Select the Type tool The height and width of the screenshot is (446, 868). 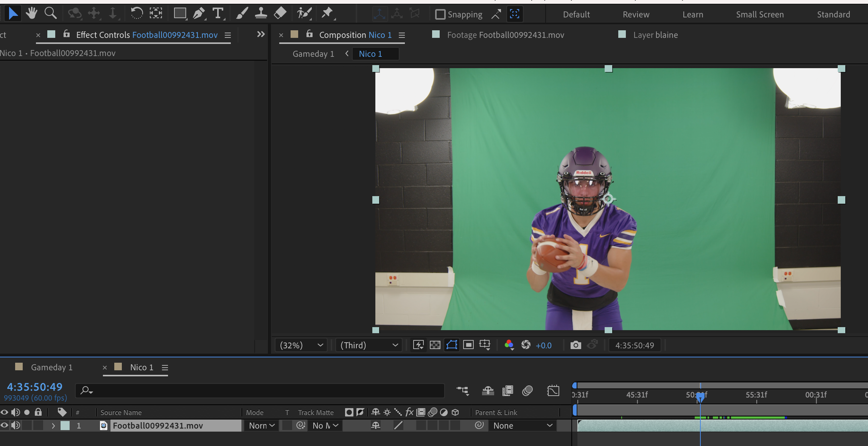click(218, 13)
